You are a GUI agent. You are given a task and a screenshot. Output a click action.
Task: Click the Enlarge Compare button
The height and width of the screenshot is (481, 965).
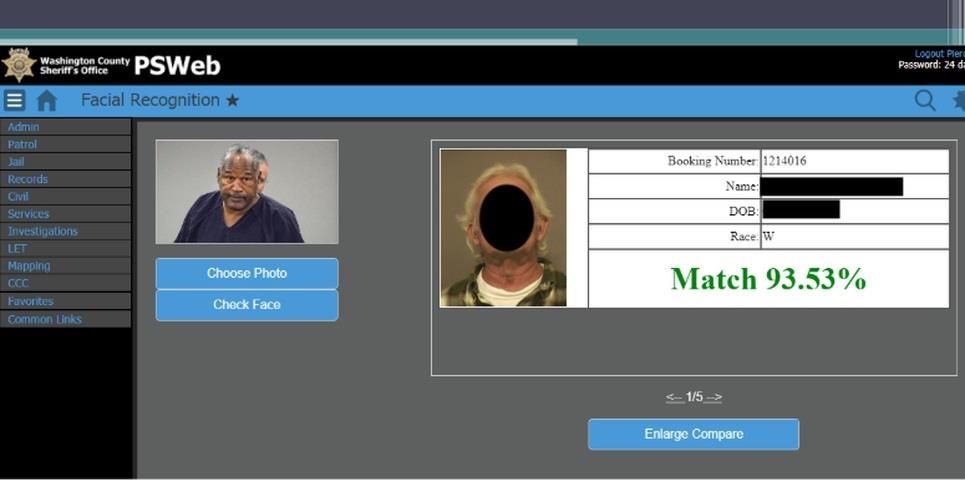coord(693,434)
